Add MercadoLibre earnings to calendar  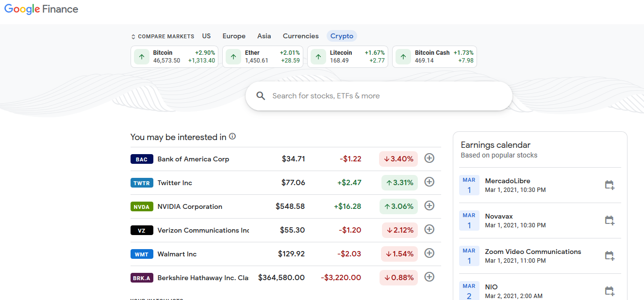[610, 185]
